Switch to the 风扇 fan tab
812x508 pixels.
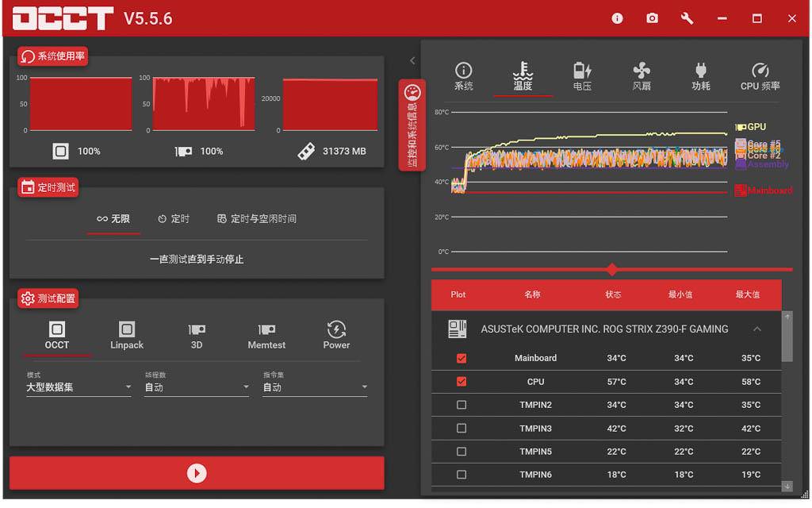[642, 77]
